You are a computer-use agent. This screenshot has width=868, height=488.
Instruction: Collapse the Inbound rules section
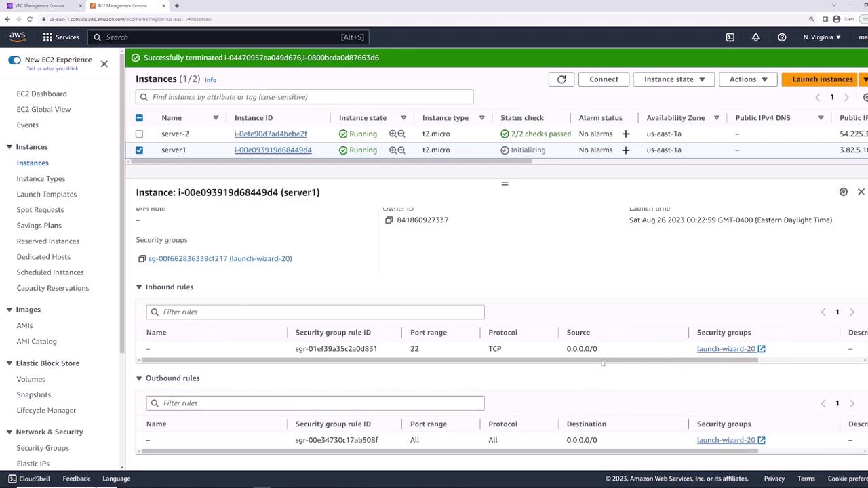click(x=139, y=287)
